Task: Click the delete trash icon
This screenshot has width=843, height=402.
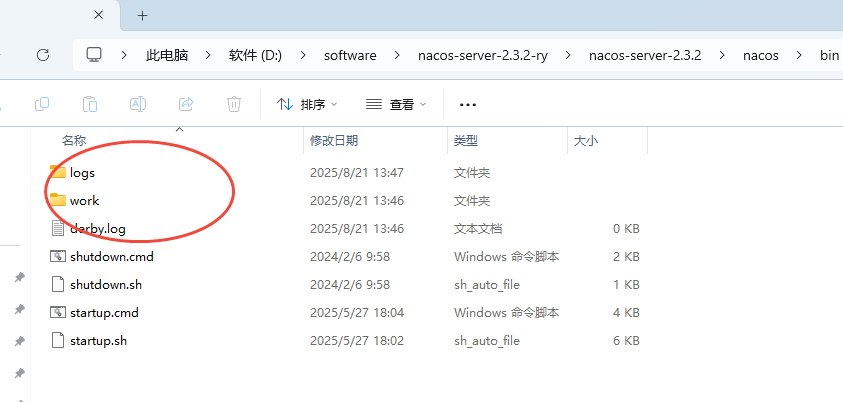Action: tap(234, 104)
